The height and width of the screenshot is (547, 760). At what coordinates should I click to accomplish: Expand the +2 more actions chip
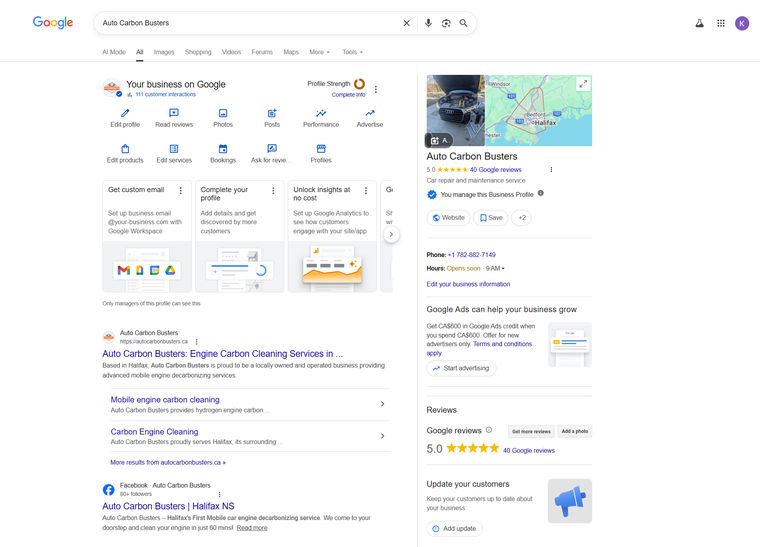click(x=522, y=218)
